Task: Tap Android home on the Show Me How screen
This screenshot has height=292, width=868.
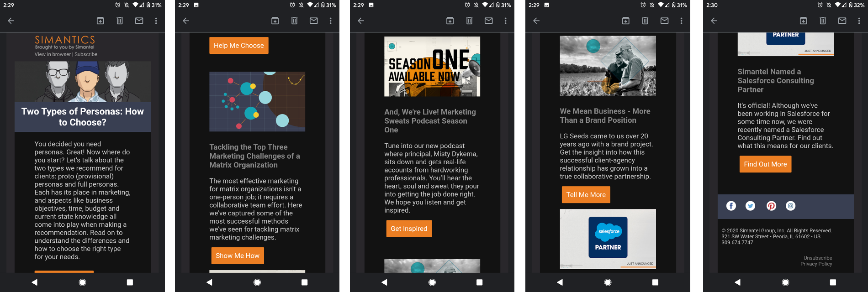Action: tap(257, 282)
